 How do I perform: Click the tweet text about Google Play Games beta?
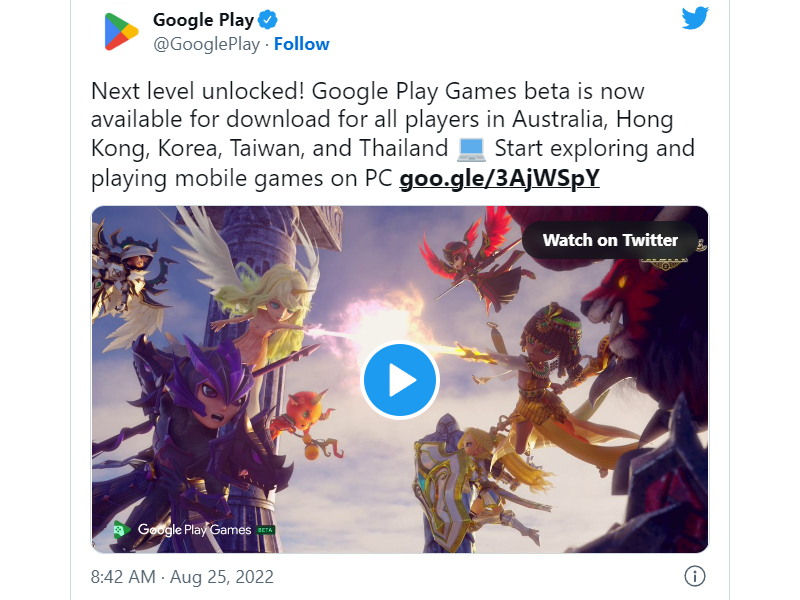[x=393, y=135]
